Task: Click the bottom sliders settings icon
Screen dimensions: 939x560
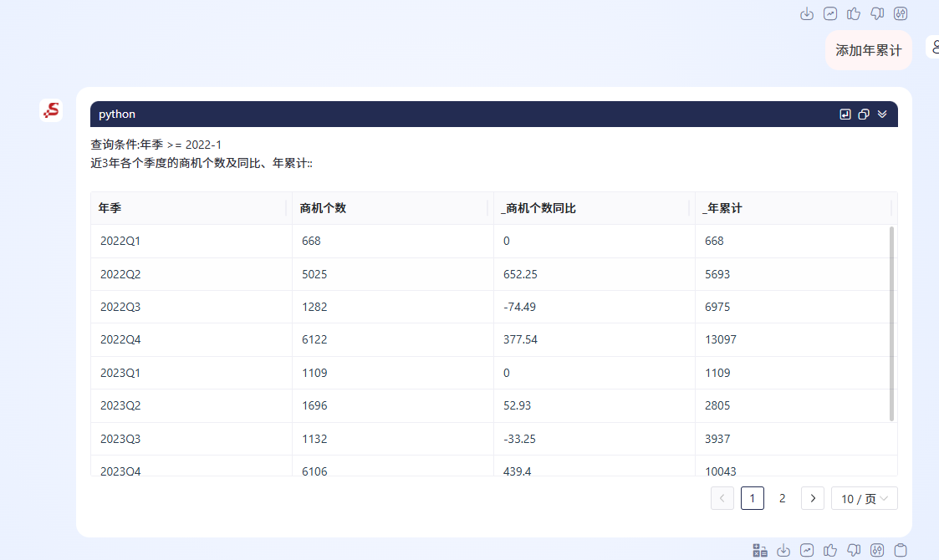Action: [x=877, y=550]
